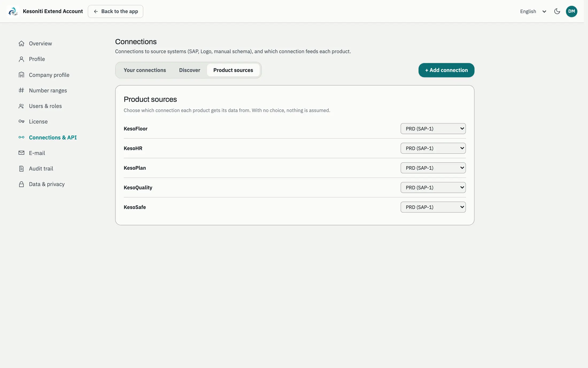
Task: Open the KesoFloor connection dropdown
Action: point(433,129)
